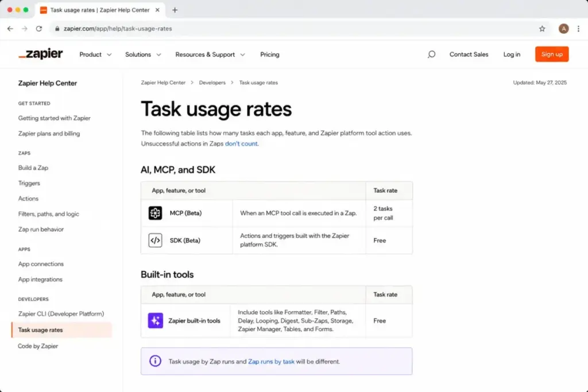The width and height of the screenshot is (588, 392).
Task: Click the "Built-in tools" heading
Action: [x=167, y=274]
